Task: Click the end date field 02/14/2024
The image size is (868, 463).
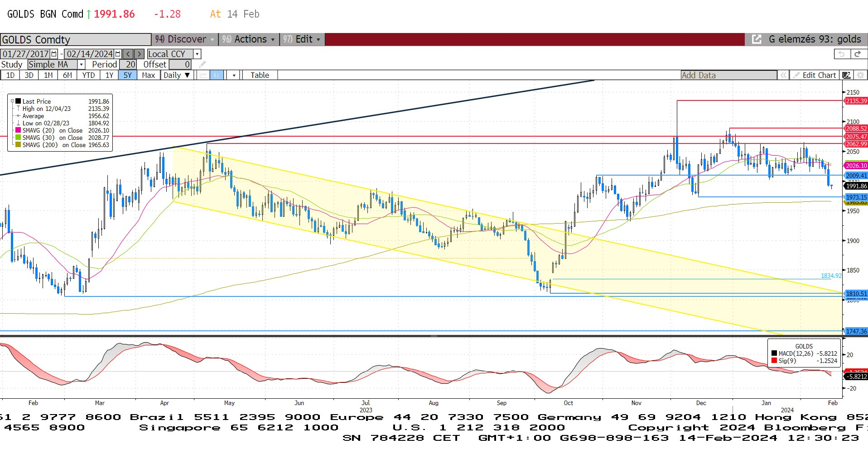Action: tap(90, 54)
